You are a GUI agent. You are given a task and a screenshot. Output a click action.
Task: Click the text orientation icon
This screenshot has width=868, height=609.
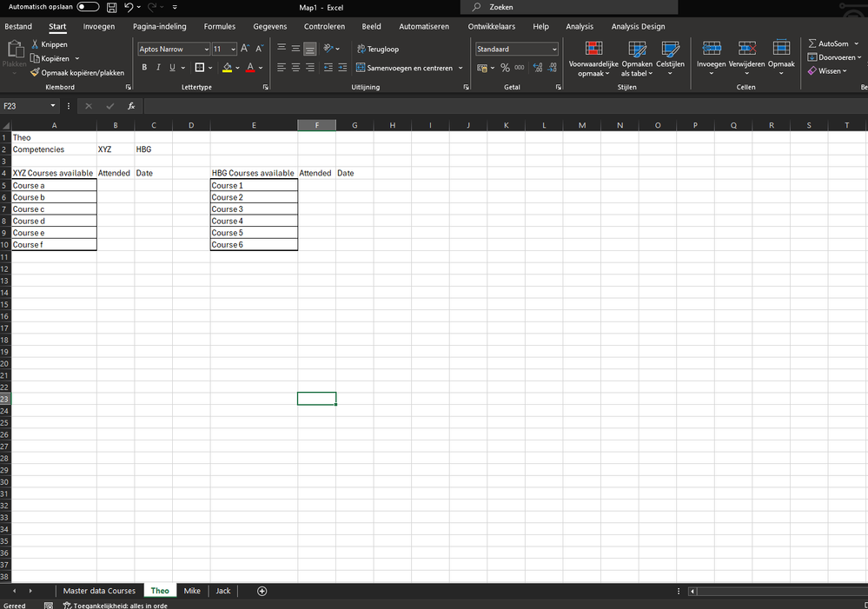328,49
